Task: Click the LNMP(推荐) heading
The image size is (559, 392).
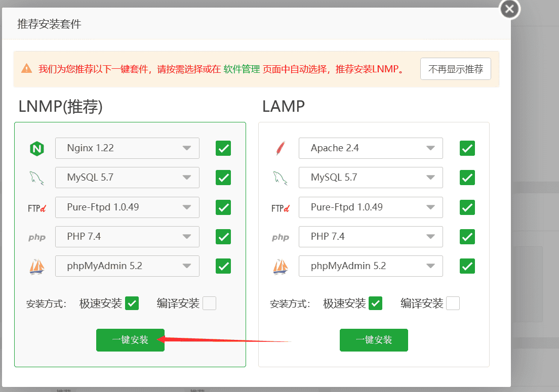Action: coord(61,106)
